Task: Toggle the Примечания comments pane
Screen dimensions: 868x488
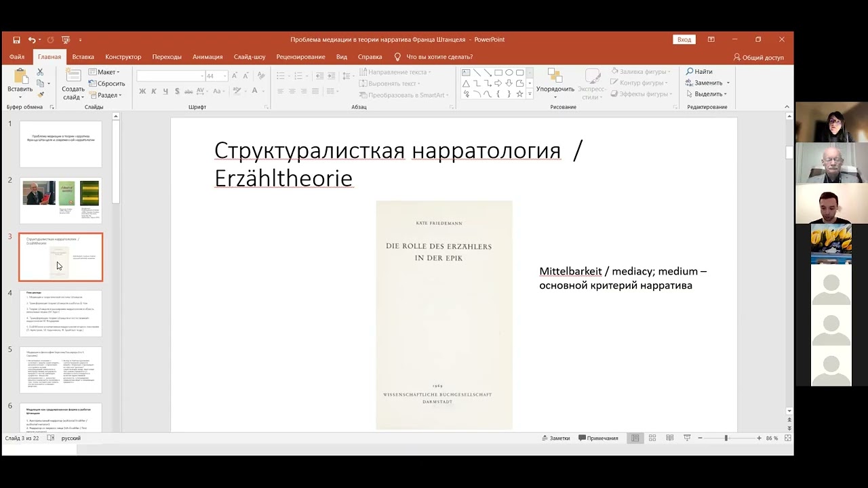Action: point(598,439)
